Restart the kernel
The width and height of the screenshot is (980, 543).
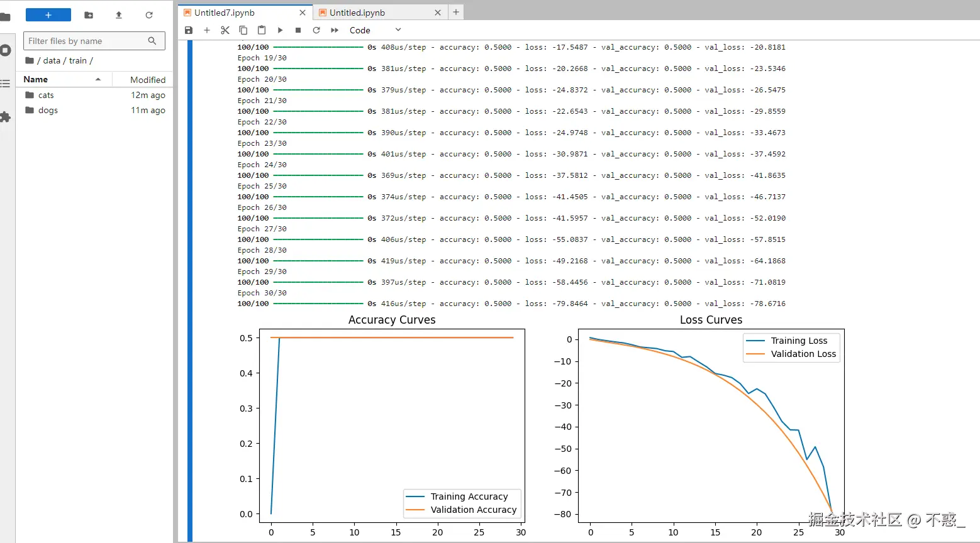coord(316,30)
